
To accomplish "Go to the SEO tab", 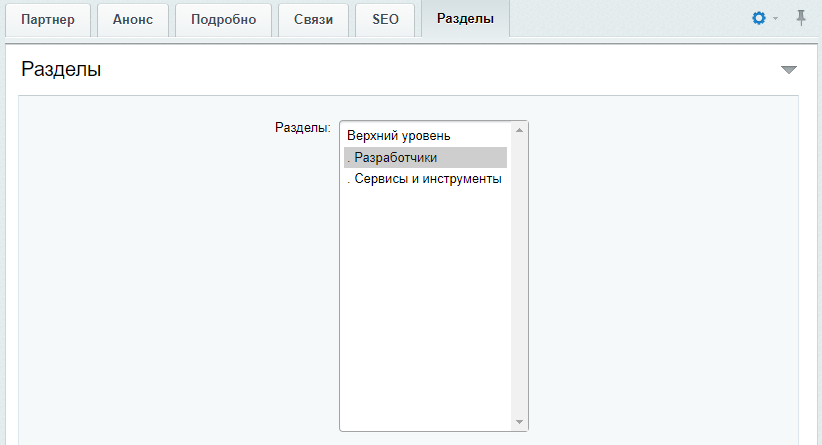I will click(x=385, y=19).
